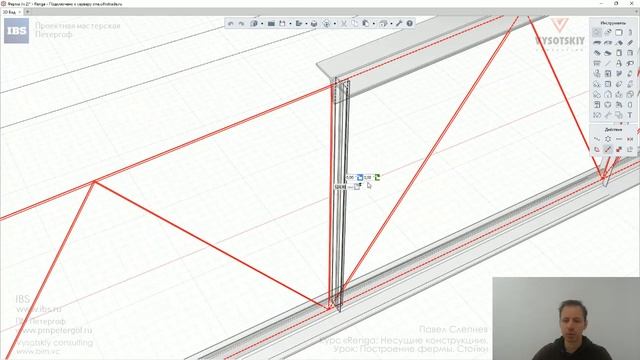Open help via the question mark icon
This screenshot has width=640, height=360.
(409, 24)
